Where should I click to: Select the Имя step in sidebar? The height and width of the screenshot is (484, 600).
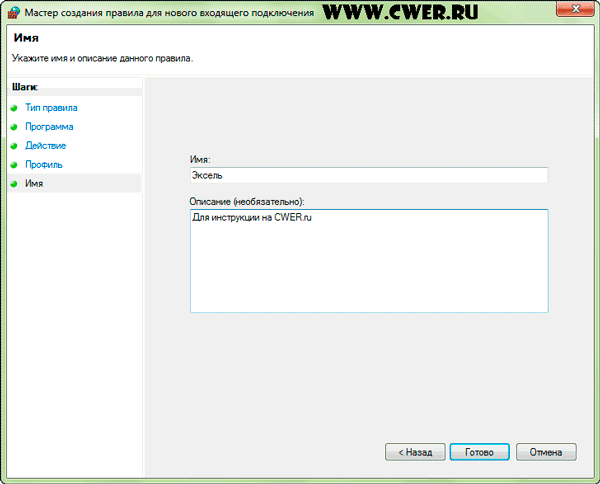tap(34, 184)
